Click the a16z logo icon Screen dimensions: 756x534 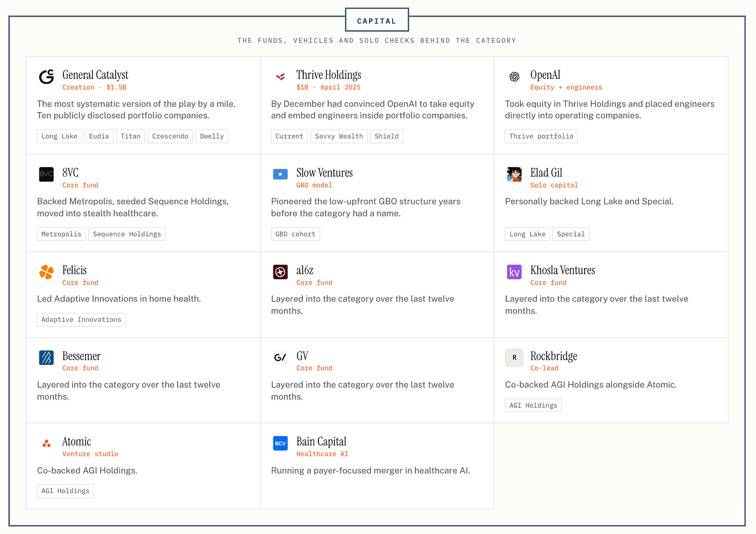click(280, 272)
